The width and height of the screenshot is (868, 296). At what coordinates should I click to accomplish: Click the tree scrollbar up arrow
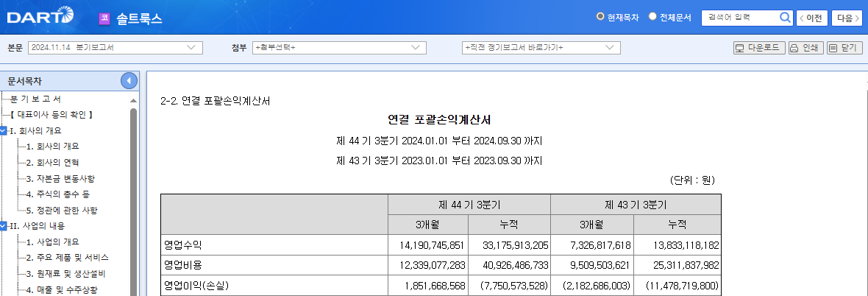pos(133,100)
